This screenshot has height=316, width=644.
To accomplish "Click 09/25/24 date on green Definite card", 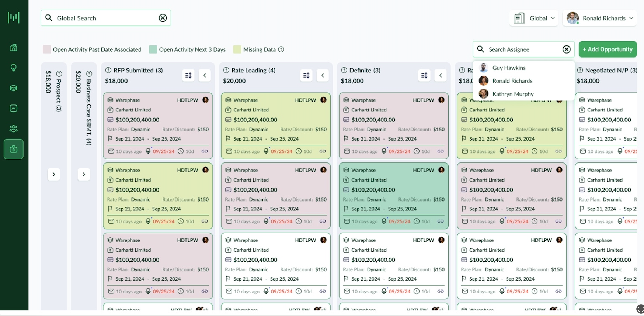I will (400, 221).
